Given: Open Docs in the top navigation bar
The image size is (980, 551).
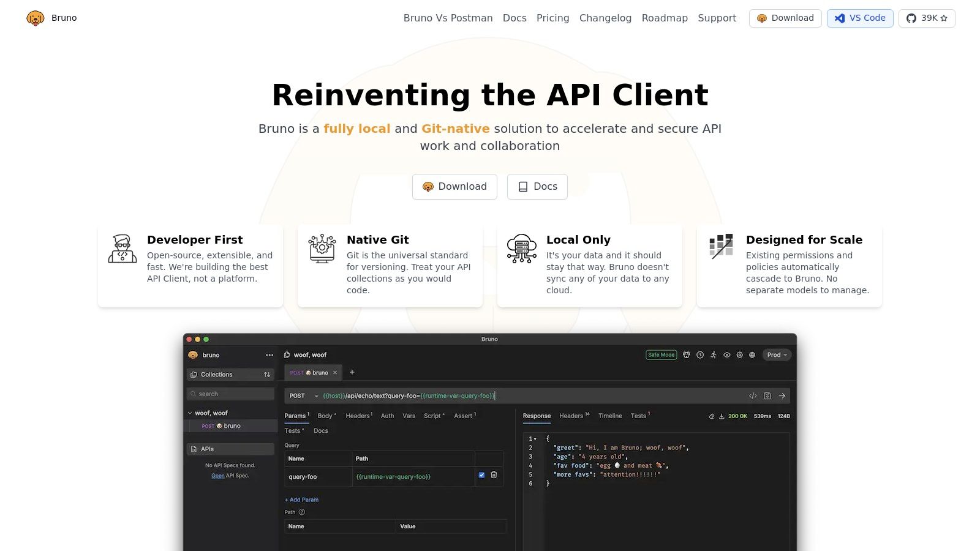Looking at the screenshot, I should pos(514,18).
